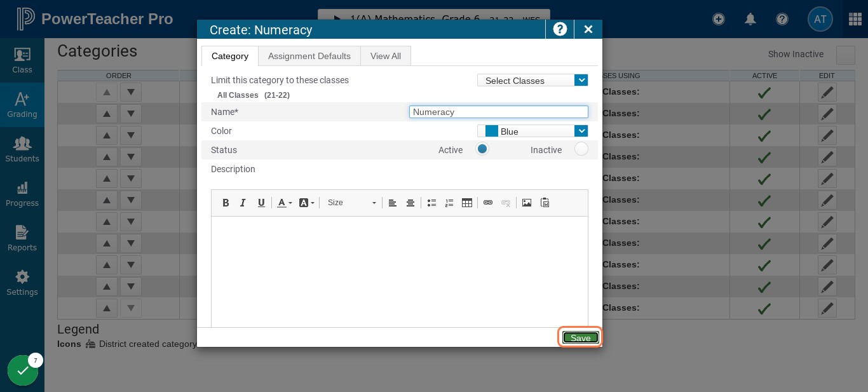Open Settings in the left sidebar
This screenshot has height=392, width=868.
coord(22,283)
